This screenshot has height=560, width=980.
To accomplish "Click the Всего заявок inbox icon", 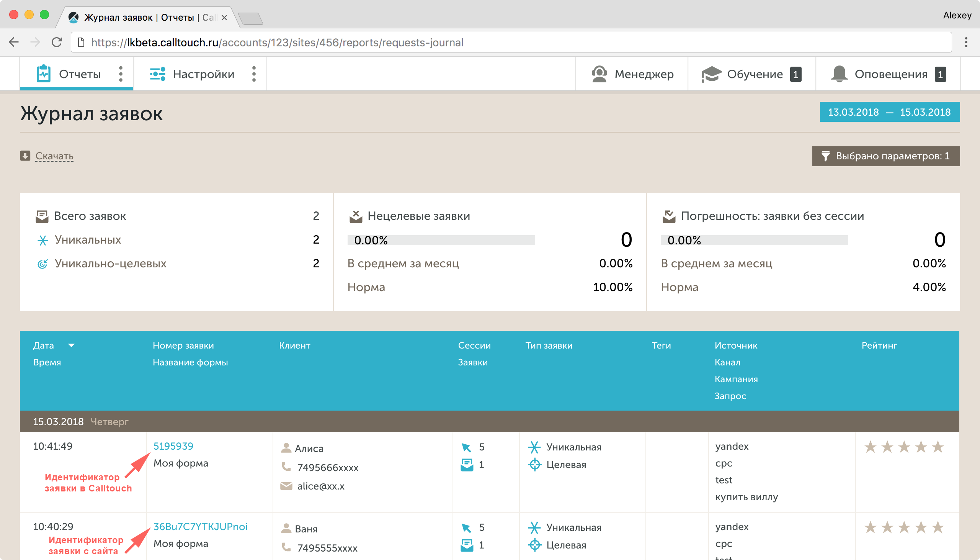I will click(x=42, y=216).
